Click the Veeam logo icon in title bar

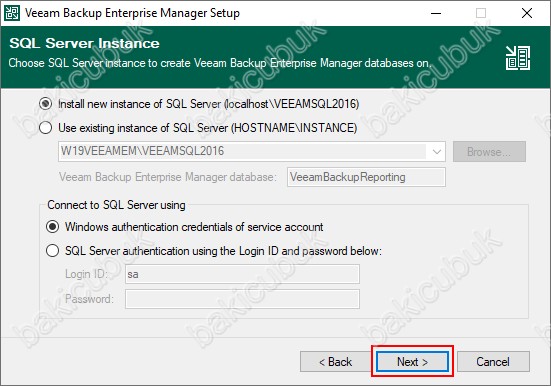tap(12, 13)
